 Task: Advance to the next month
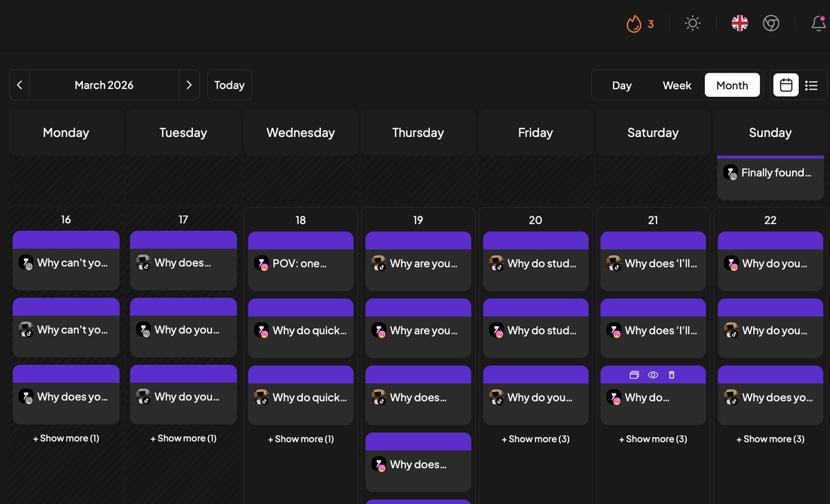[x=189, y=85]
